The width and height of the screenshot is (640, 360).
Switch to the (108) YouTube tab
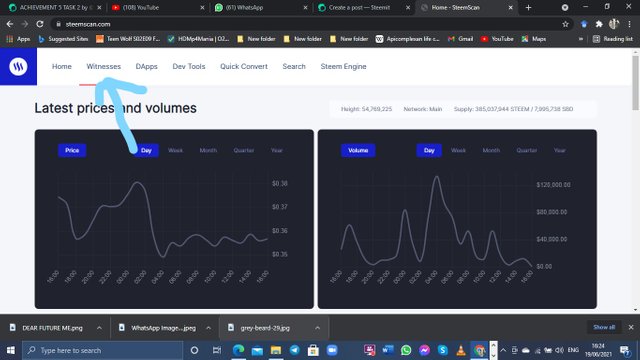pyautogui.click(x=157, y=7)
